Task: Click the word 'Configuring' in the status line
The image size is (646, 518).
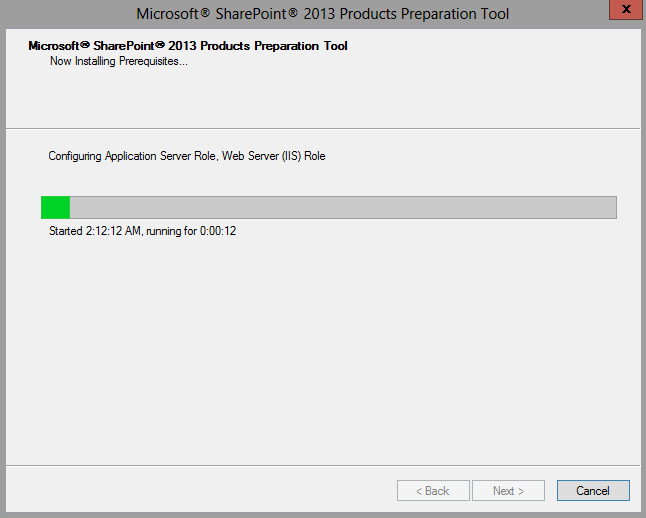Action: point(75,156)
